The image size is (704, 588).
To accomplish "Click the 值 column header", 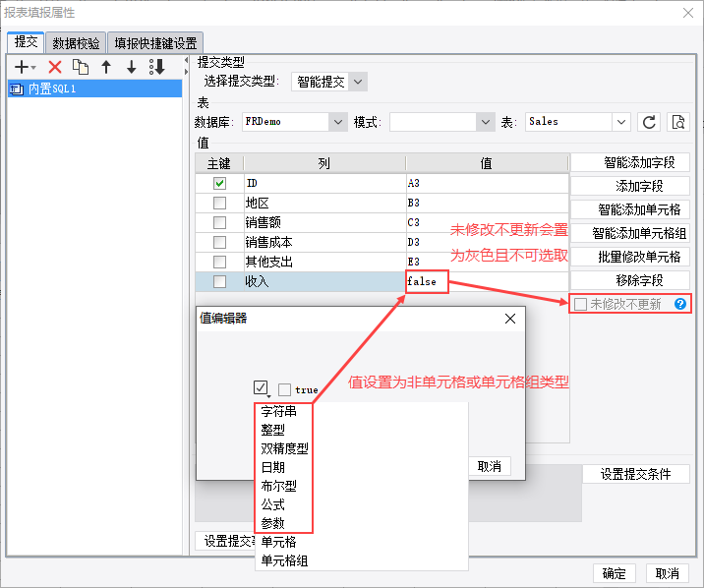I will 487,163.
